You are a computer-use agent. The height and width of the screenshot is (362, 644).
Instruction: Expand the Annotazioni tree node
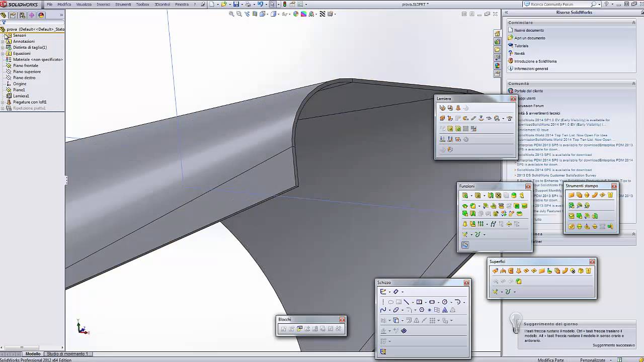click(3, 41)
